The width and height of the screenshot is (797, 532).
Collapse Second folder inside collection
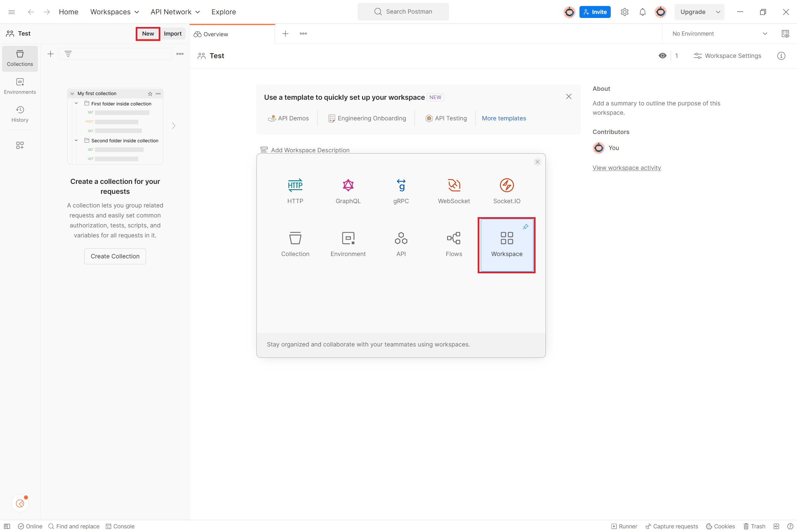point(77,140)
